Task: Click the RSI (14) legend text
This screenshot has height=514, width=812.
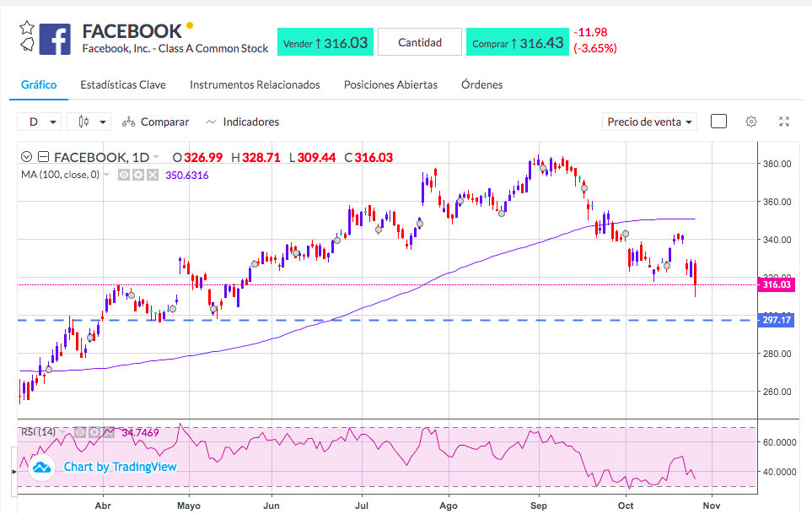Action: (38, 432)
